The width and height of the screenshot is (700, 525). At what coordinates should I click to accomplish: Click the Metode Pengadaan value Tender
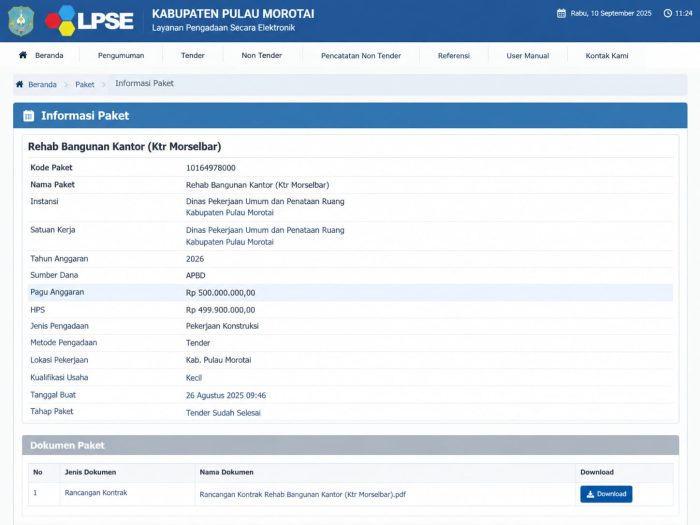[x=198, y=343]
